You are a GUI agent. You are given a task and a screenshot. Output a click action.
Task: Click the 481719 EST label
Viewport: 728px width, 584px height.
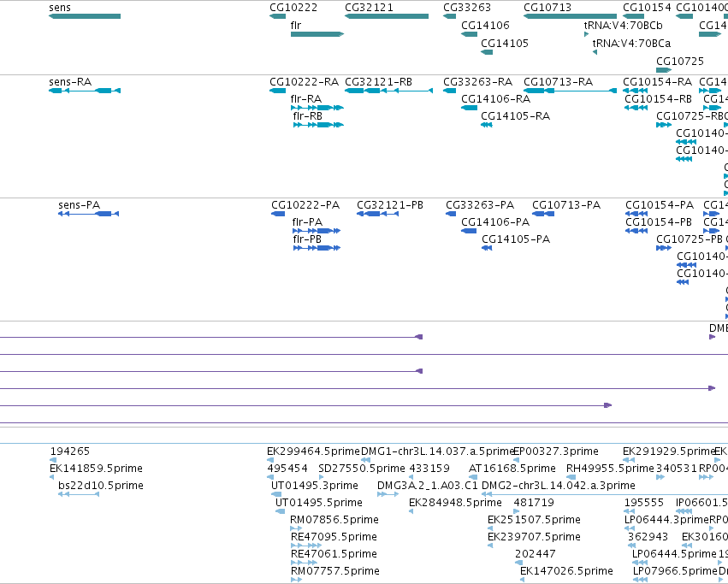coord(534,503)
